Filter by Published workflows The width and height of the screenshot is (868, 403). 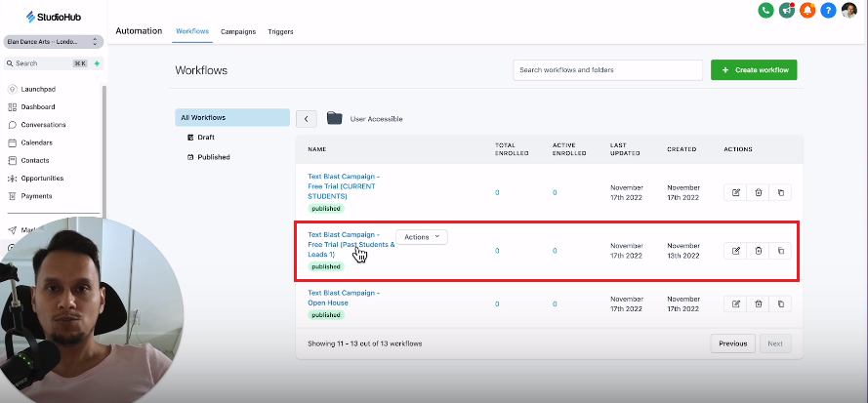point(209,157)
